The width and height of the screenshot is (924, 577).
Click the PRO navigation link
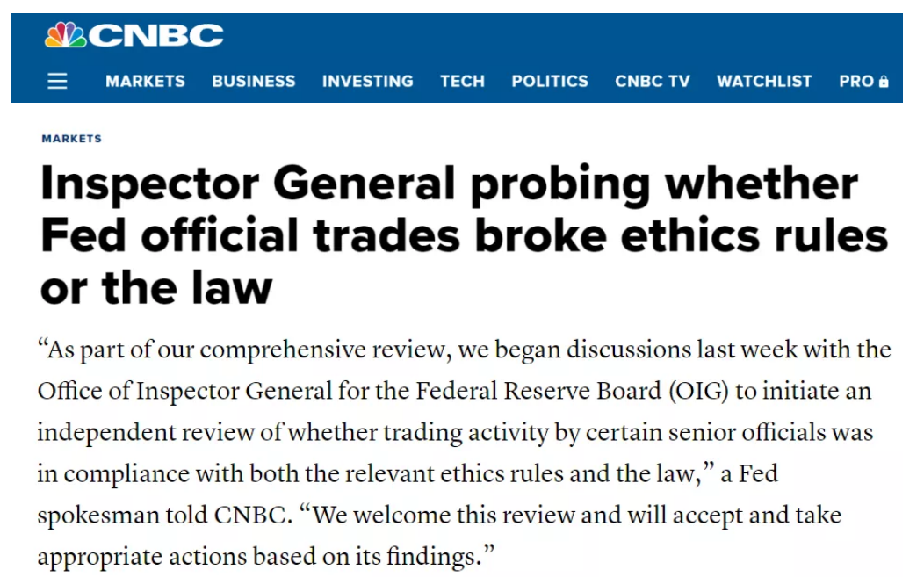[x=855, y=82]
